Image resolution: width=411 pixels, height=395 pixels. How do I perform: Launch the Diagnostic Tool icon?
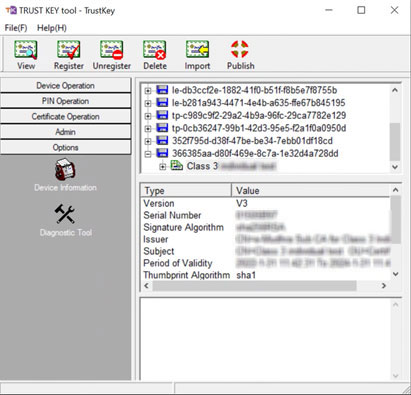click(65, 214)
